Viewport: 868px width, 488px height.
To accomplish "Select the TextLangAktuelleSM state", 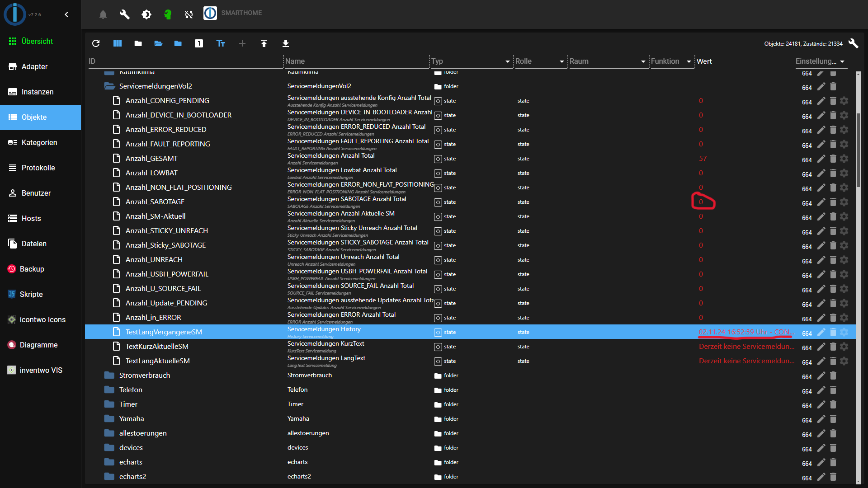I will [470, 361].
